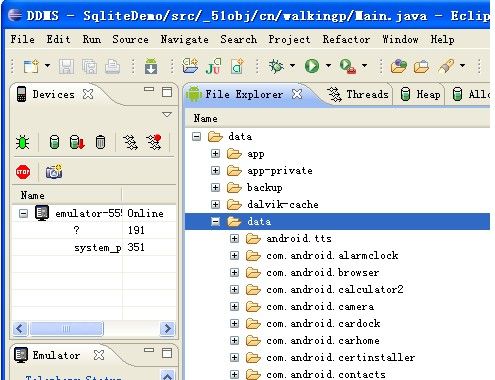Click the Debug bug toolbar icon
Viewport: 495px width, 380px height.
(276, 66)
